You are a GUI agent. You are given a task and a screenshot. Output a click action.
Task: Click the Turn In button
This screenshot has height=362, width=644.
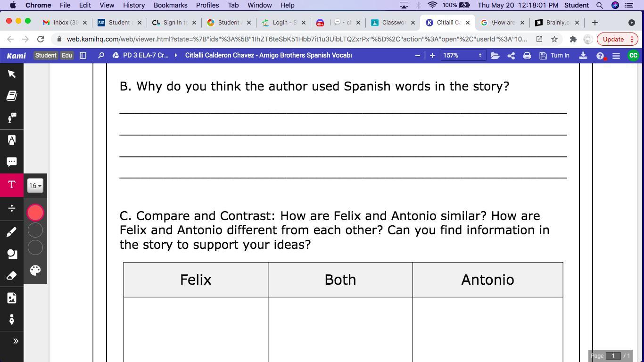click(x=554, y=56)
